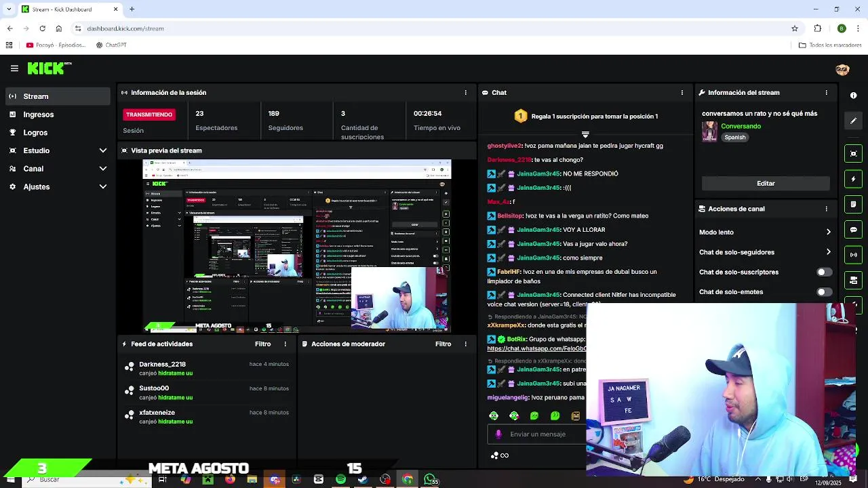Switch to the Stream - Kick Dashboard browser tab
Image resolution: width=868 pixels, height=488 pixels.
[x=70, y=9]
